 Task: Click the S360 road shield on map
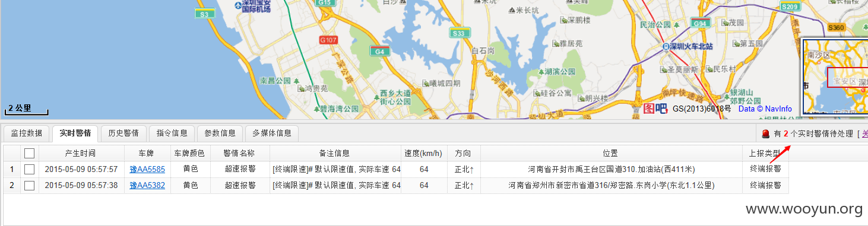[836, 27]
